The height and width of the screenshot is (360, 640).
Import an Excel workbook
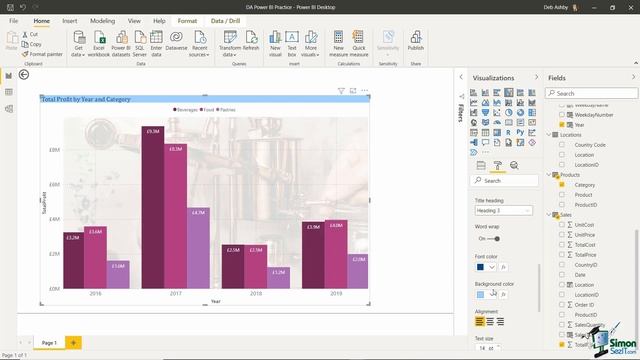tap(99, 44)
